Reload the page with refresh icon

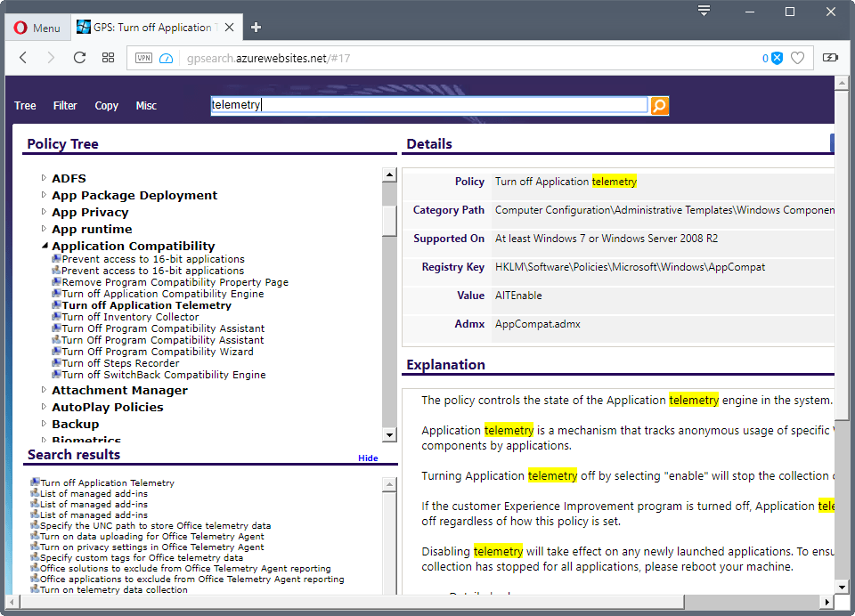pyautogui.click(x=79, y=58)
